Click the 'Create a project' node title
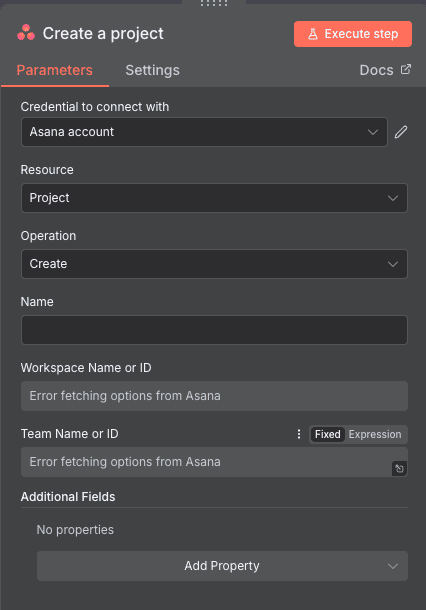 (103, 33)
